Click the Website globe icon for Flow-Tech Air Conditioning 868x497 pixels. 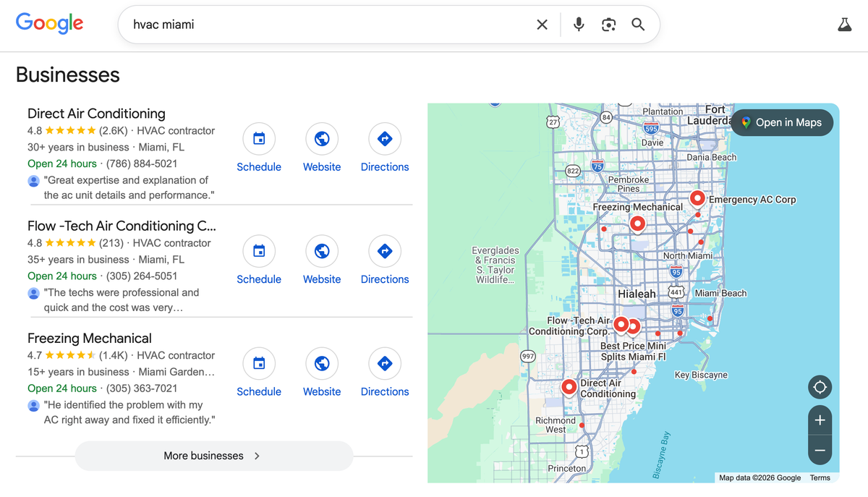click(x=322, y=251)
